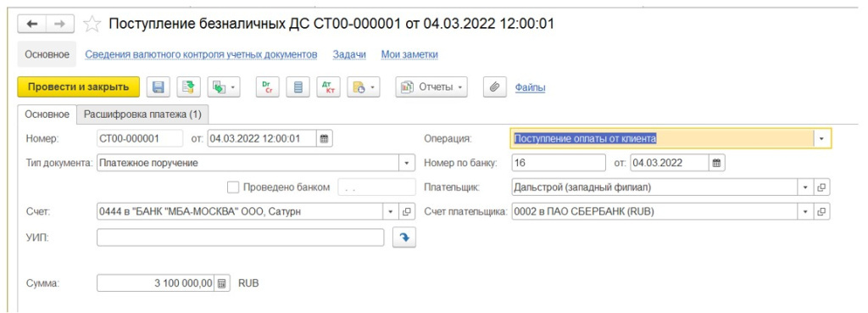The image size is (868, 313).
Task: Click the Номер по банку field
Action: [558, 163]
